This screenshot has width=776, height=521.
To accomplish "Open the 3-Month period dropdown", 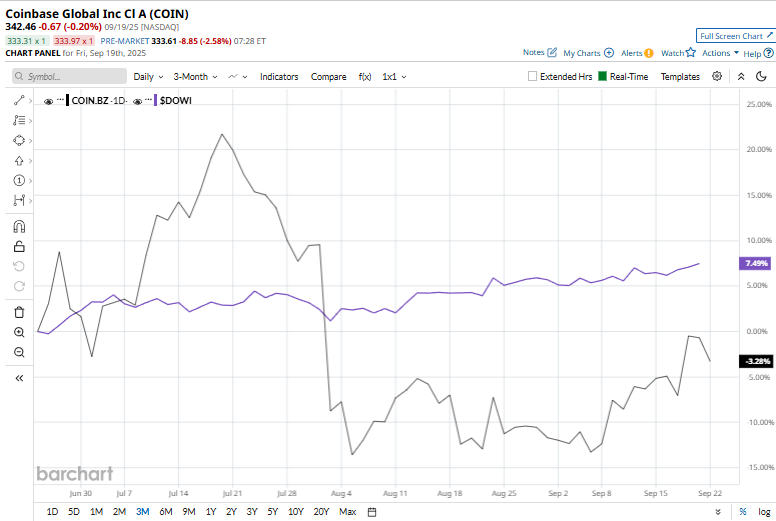I will [195, 77].
